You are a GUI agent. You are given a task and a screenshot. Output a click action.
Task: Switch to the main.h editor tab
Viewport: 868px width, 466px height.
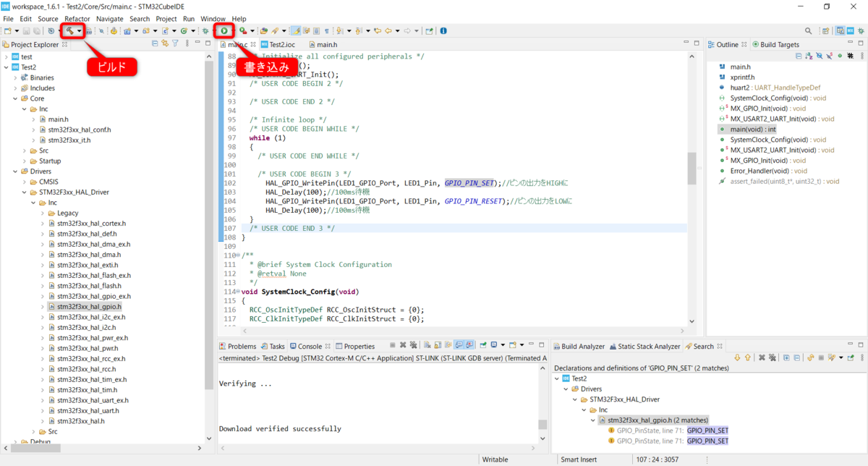pos(322,44)
